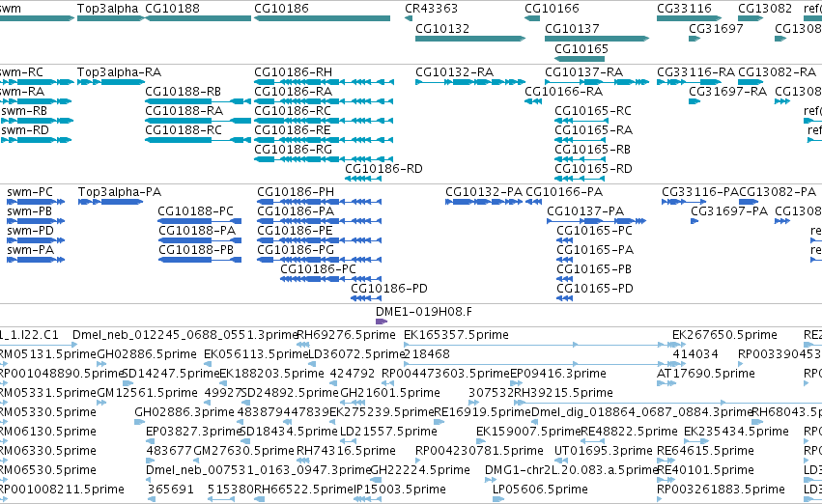The image size is (822, 504).
Task: Select transcript CG31697-RA
Action: click(694, 101)
